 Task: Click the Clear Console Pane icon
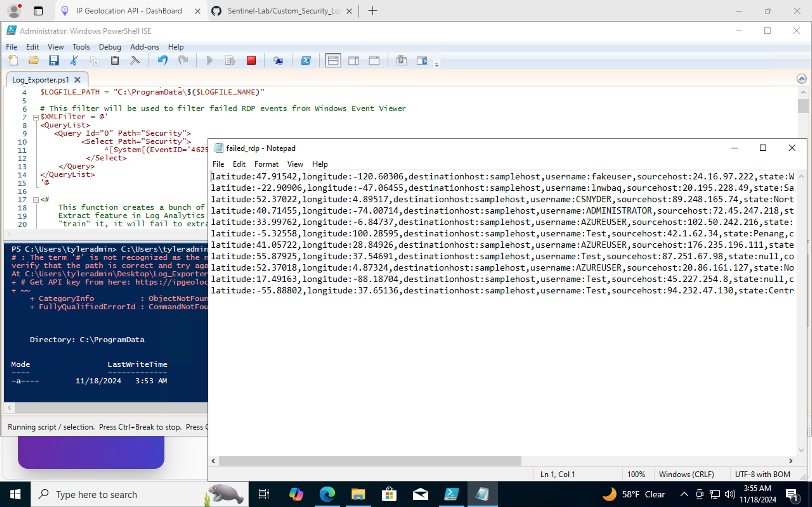(x=135, y=61)
